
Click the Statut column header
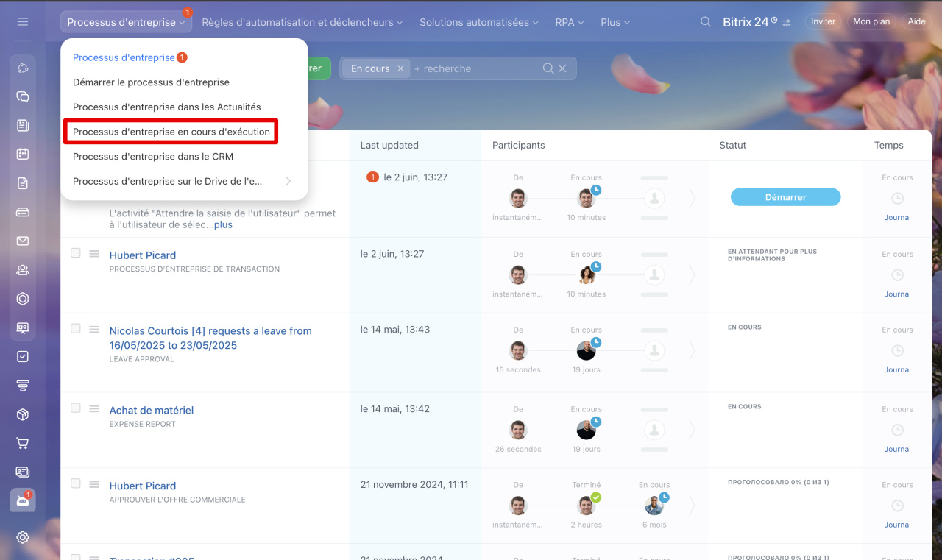tap(733, 146)
